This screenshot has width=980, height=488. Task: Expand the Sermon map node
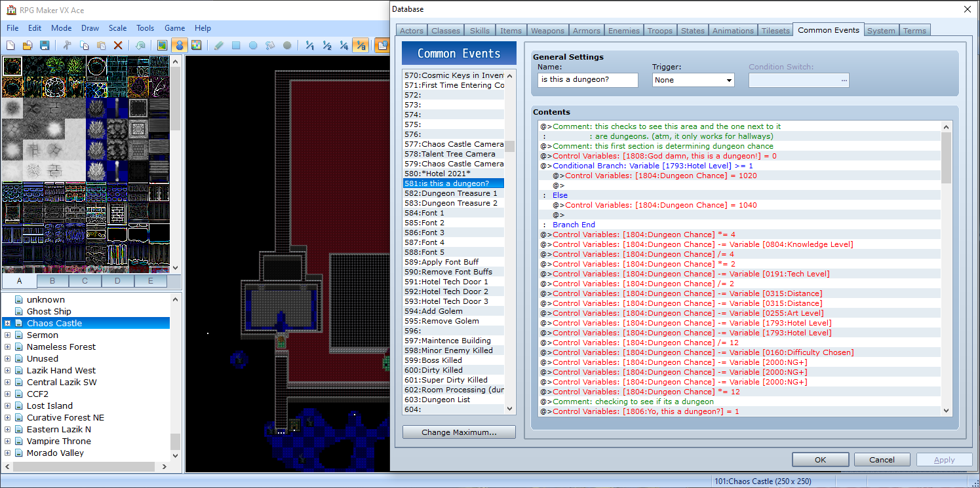(x=7, y=335)
